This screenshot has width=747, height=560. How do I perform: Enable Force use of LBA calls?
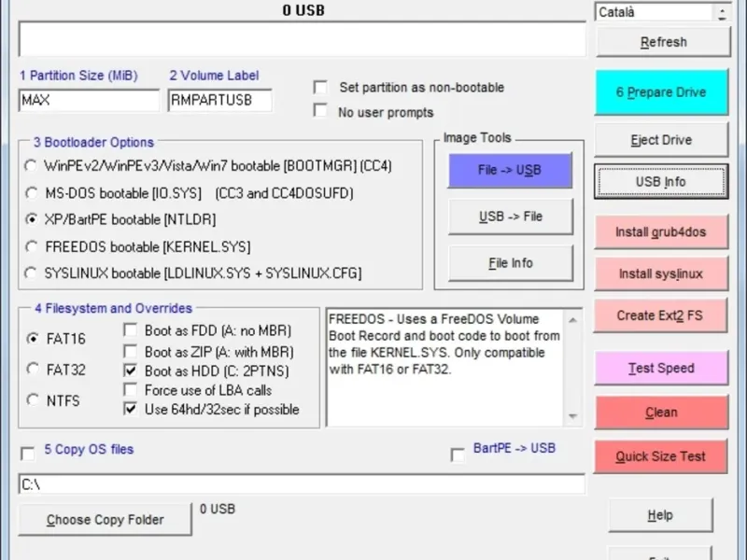(x=130, y=389)
